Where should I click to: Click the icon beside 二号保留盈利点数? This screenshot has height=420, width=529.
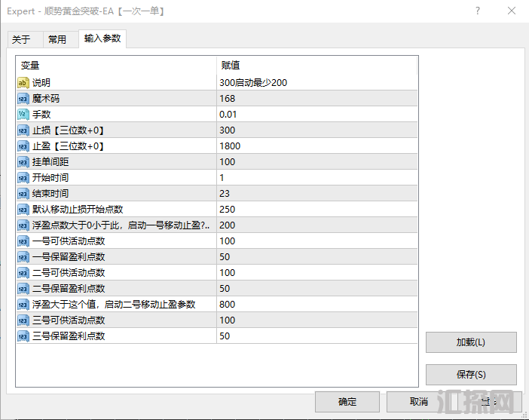23,289
